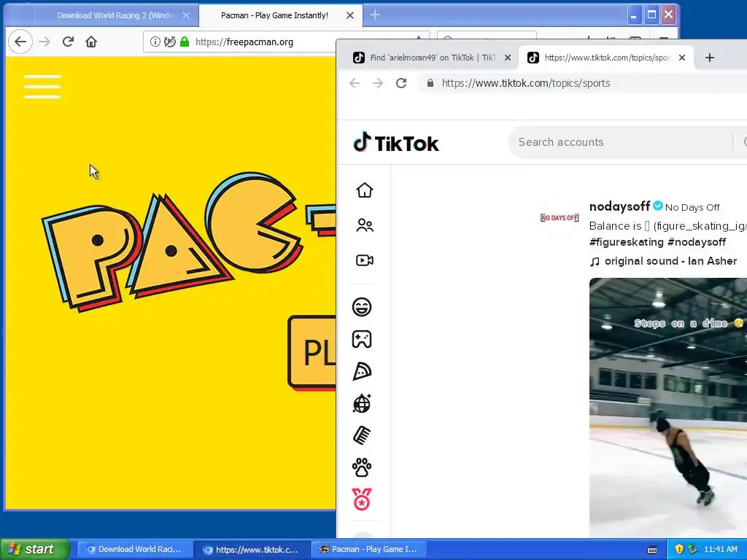Open the Pacman page hamburger menu
Viewport: 747px width, 560px height.
coord(42,87)
